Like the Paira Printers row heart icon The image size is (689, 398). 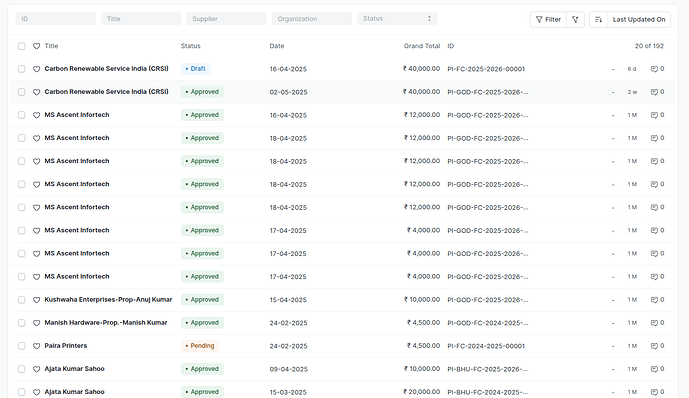(x=36, y=346)
